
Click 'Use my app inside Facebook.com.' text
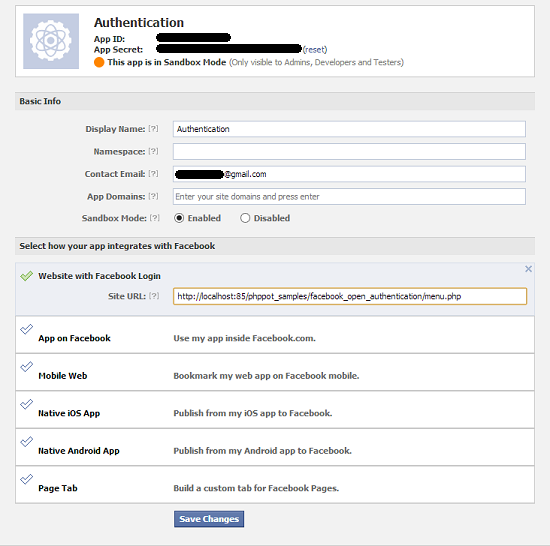click(244, 338)
